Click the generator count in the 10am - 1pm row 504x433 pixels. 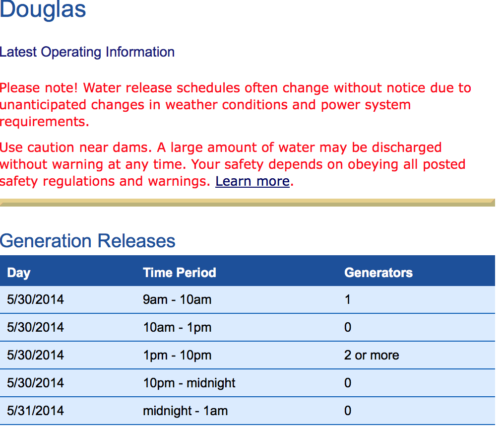click(x=348, y=327)
